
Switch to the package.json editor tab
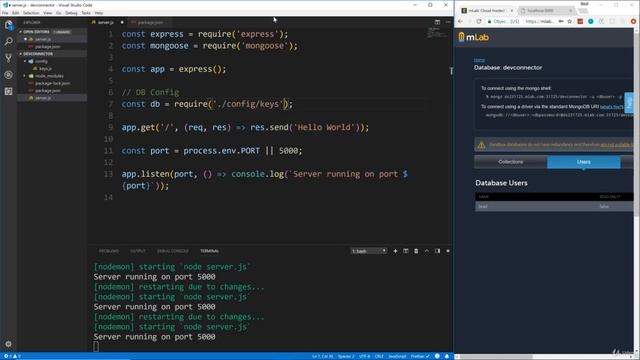click(150, 22)
